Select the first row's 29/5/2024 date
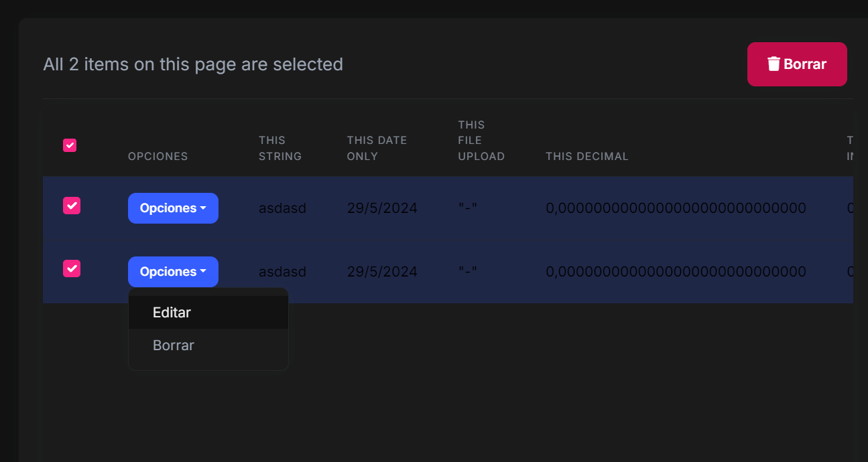The image size is (868, 462). (382, 208)
